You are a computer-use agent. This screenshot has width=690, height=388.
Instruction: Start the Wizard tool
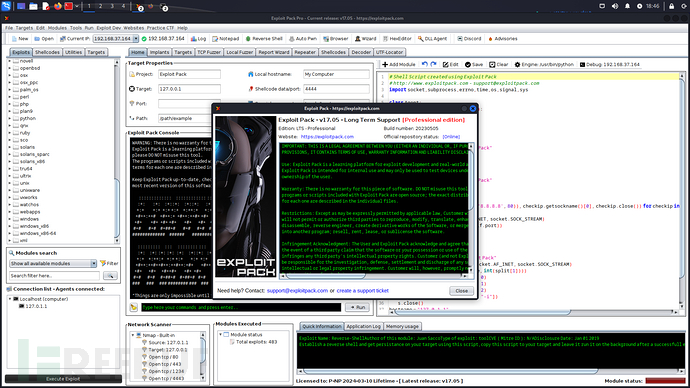coord(366,39)
